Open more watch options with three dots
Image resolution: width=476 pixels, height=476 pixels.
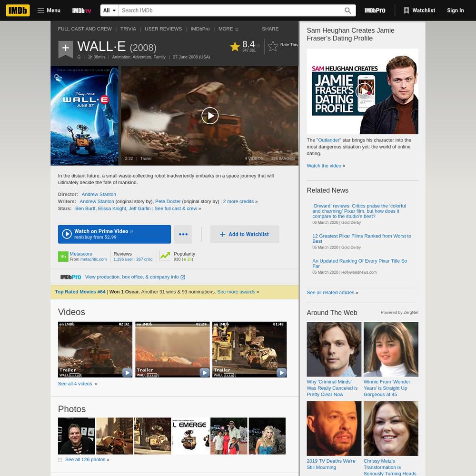(x=183, y=234)
